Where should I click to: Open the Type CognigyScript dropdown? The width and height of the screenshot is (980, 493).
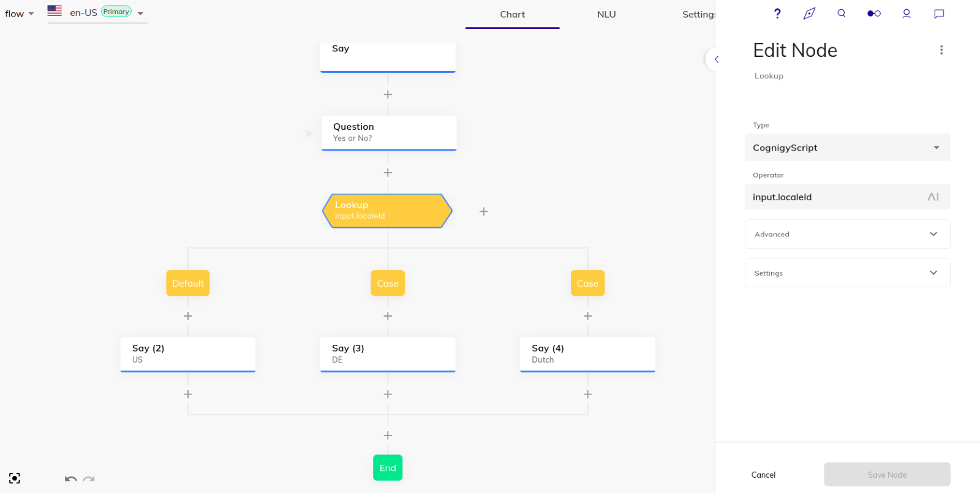coord(848,148)
